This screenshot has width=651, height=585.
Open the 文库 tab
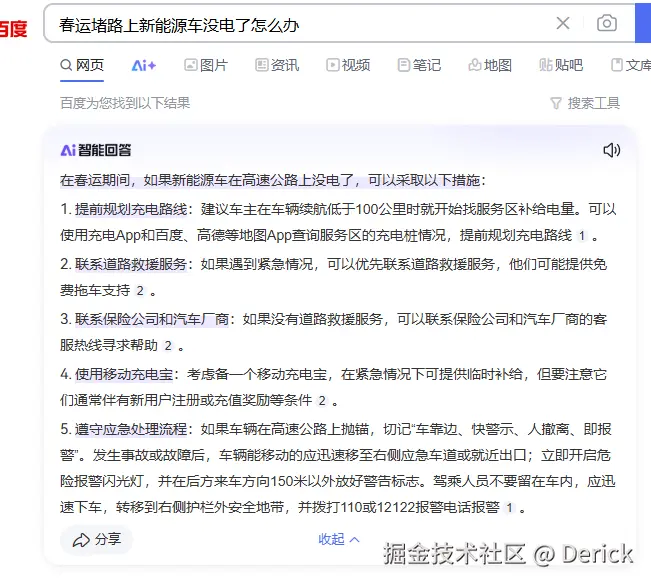point(630,65)
